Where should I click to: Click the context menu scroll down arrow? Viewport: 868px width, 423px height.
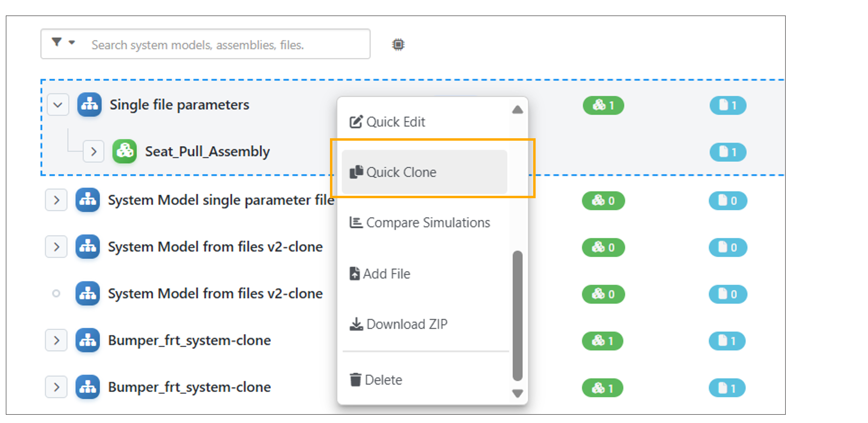click(517, 394)
